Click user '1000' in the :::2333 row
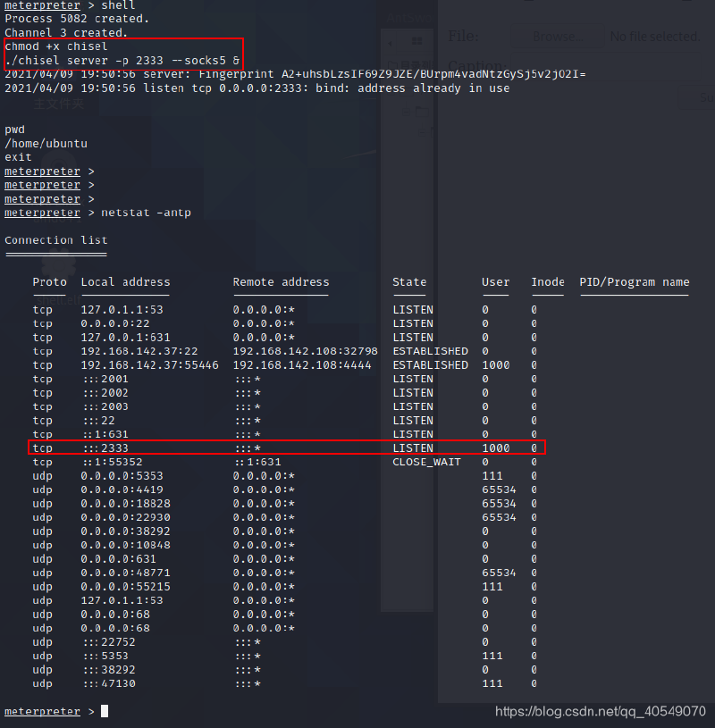 click(496, 448)
